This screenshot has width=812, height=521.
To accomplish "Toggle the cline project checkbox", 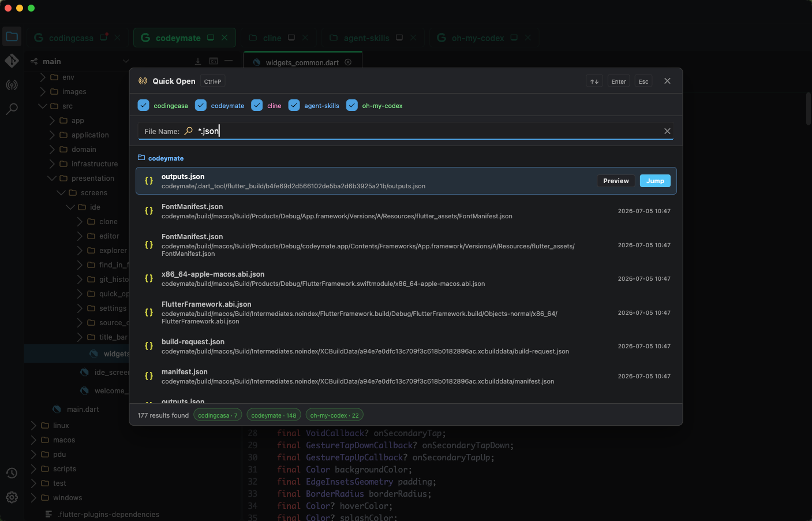I will point(257,105).
